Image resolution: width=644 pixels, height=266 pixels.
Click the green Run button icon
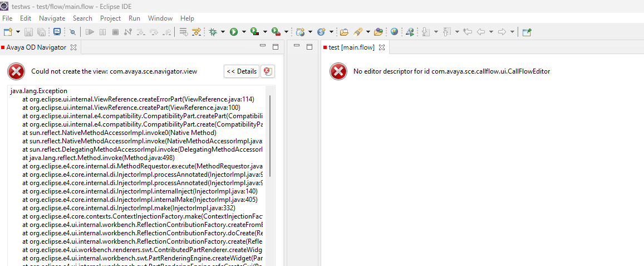pos(234,32)
